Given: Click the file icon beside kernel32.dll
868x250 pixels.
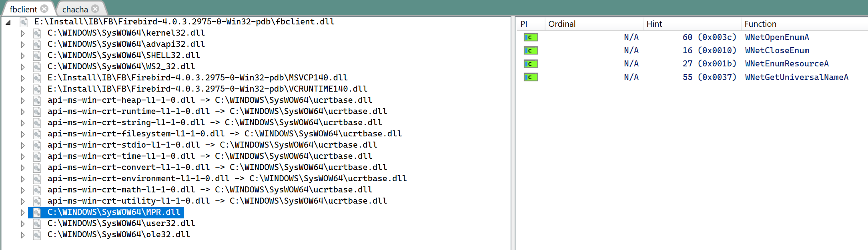Looking at the screenshot, I should pyautogui.click(x=37, y=33).
